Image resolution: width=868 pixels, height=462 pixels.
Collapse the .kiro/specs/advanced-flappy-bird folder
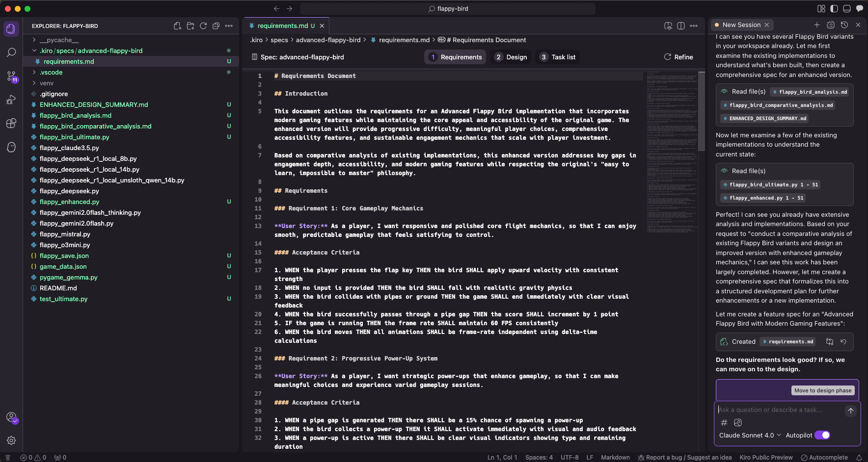(131, 51)
